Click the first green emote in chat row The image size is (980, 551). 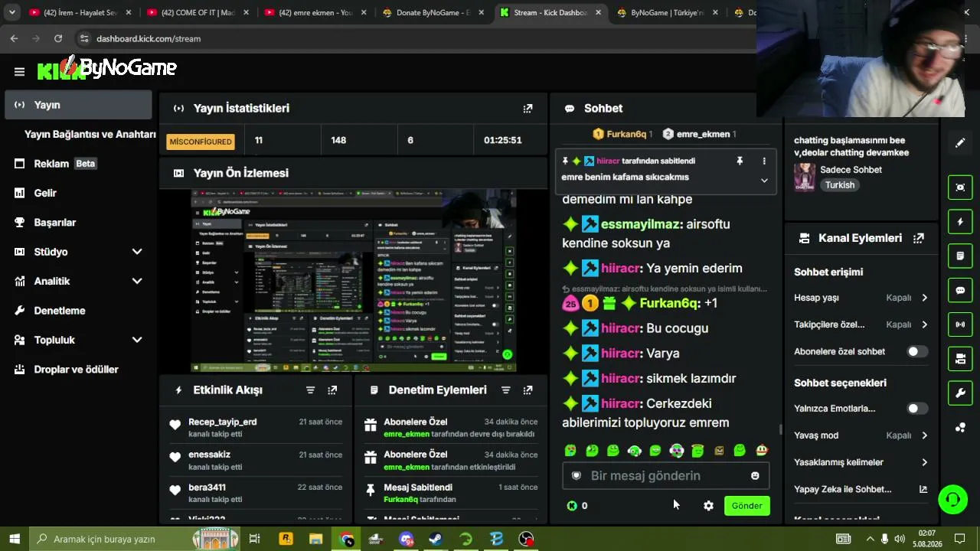(570, 452)
